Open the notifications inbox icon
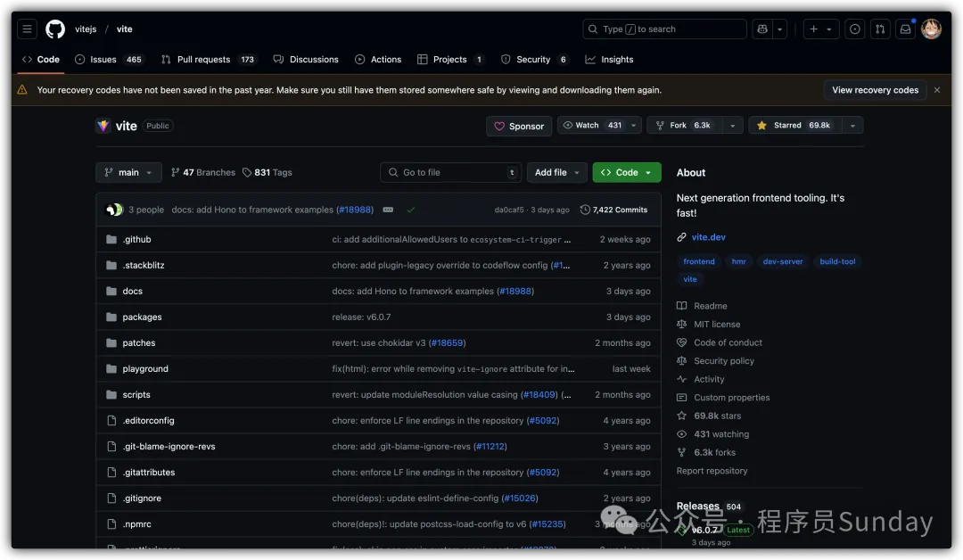Viewport: 963px width, 560px height. (905, 29)
